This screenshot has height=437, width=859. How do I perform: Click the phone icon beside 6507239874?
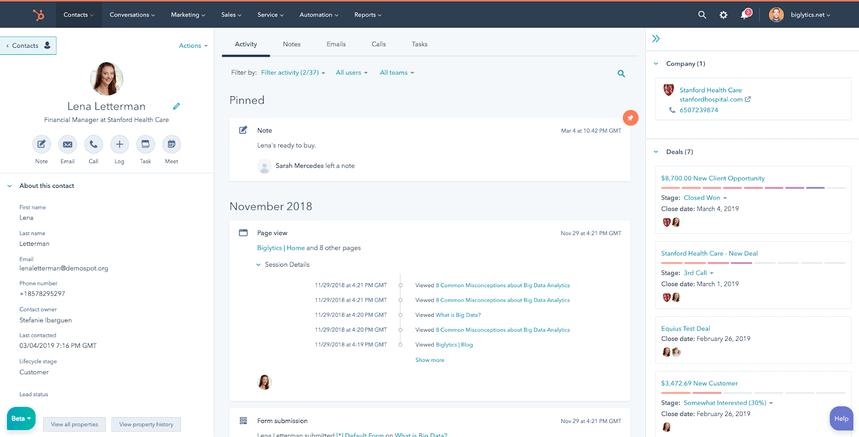(x=672, y=110)
